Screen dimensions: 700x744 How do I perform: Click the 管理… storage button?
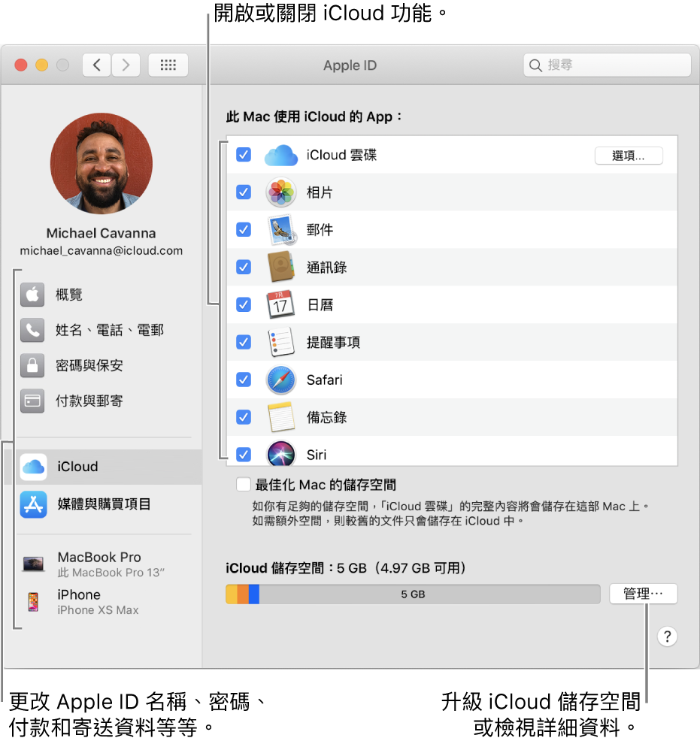pyautogui.click(x=643, y=594)
